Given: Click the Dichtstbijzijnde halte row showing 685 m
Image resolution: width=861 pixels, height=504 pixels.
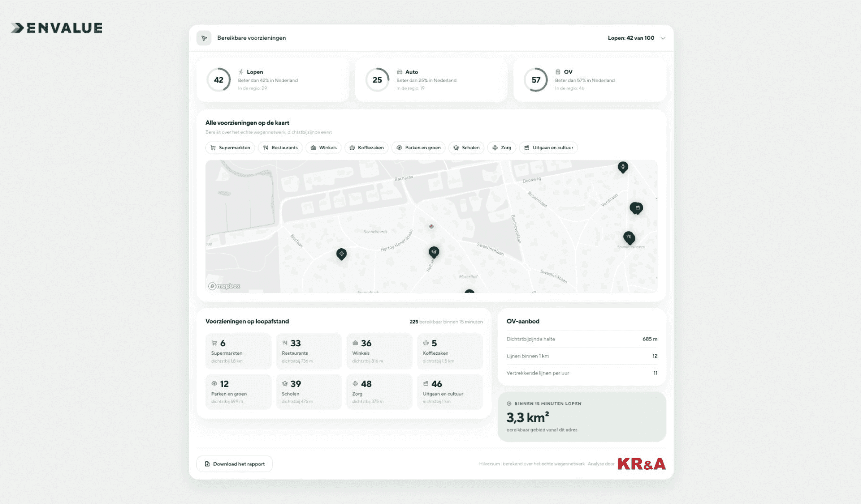Looking at the screenshot, I should point(582,339).
